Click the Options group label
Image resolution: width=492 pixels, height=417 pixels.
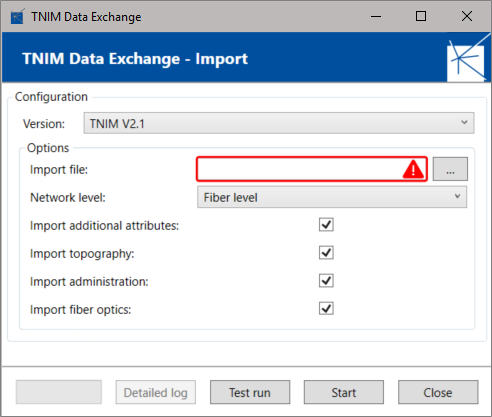pyautogui.click(x=48, y=148)
